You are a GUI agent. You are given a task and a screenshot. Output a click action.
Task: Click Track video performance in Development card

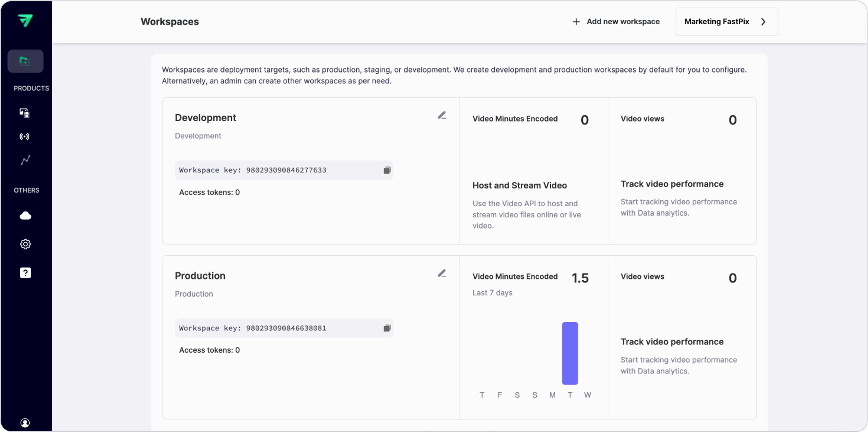[x=672, y=184]
